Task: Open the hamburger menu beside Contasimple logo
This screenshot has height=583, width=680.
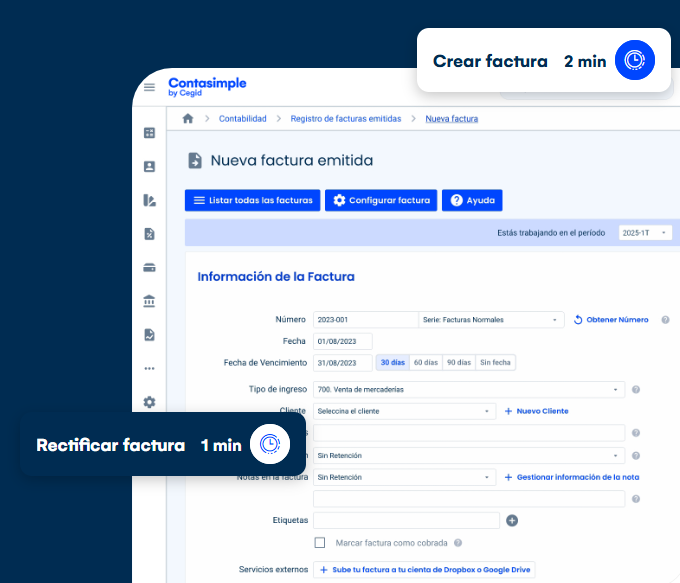Action: pos(149,87)
